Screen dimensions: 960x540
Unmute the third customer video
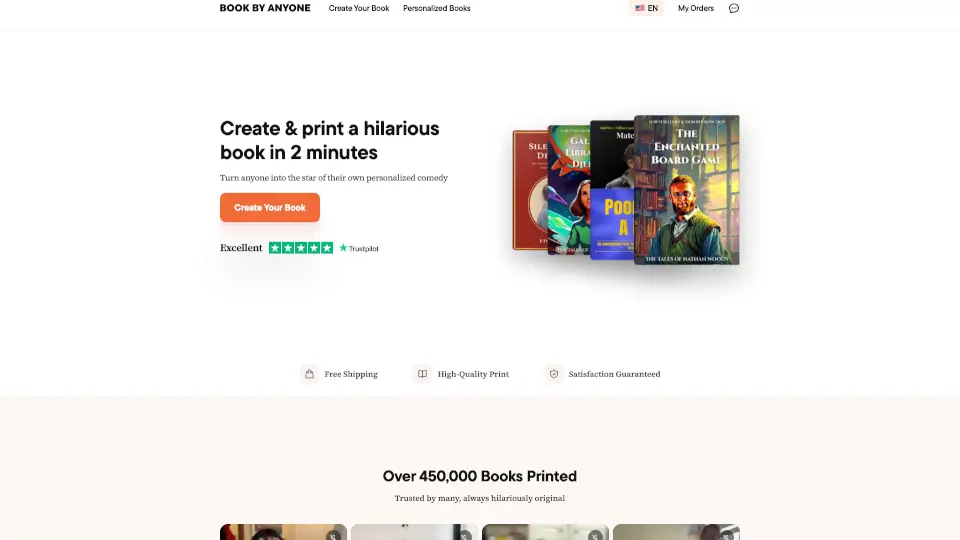click(x=595, y=535)
